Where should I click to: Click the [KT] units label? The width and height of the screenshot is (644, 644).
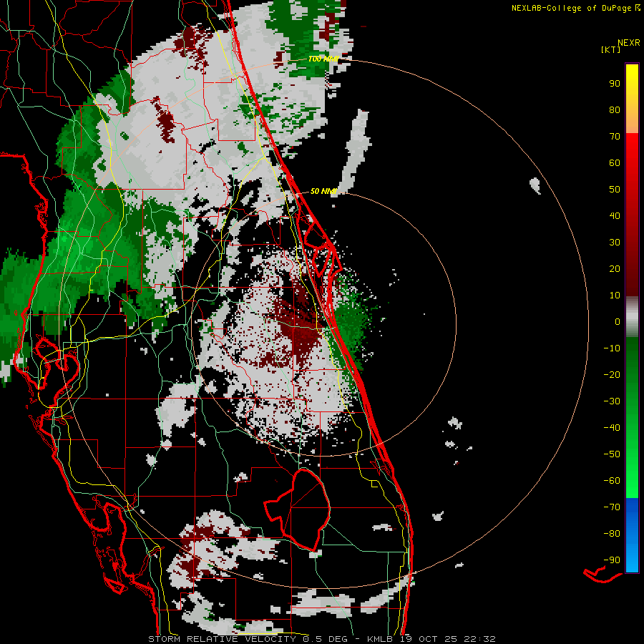tap(611, 49)
